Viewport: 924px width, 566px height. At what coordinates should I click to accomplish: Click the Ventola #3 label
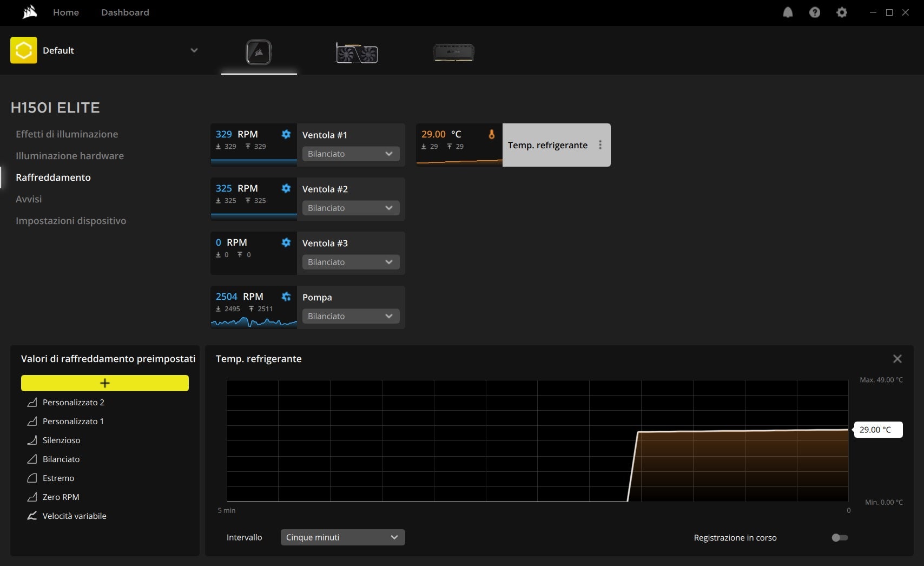tap(325, 243)
